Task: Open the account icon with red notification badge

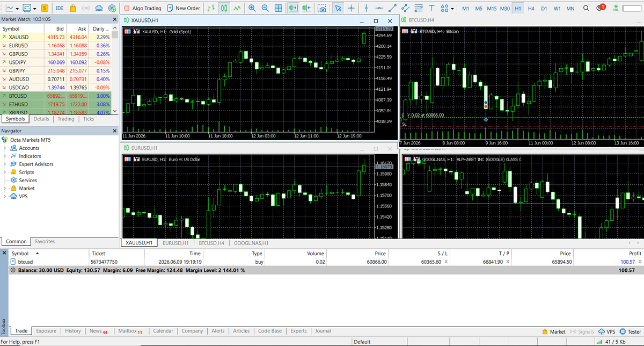Action: click(601, 8)
